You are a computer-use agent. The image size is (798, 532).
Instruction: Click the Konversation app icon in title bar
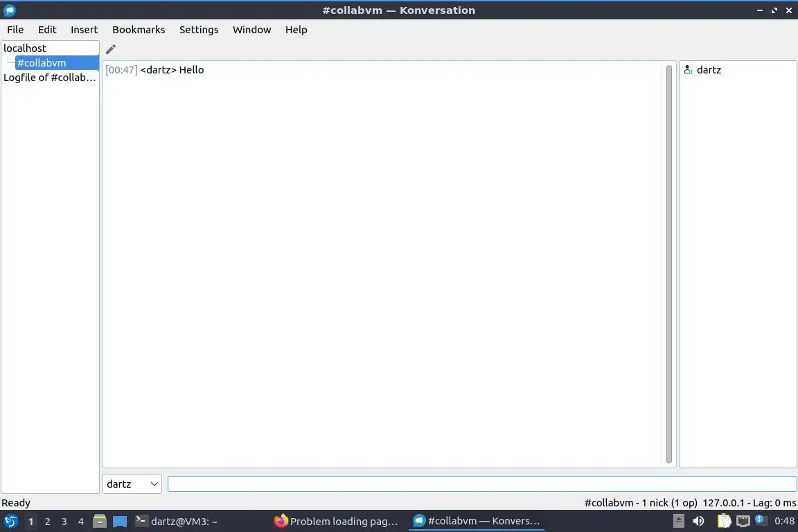(10, 10)
